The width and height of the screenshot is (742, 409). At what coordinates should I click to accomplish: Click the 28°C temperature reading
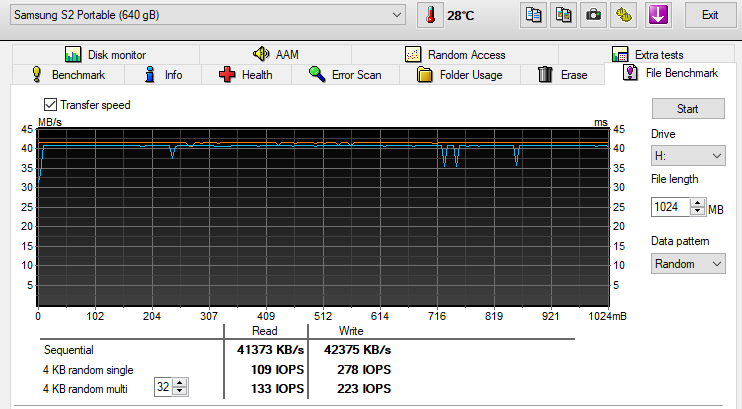pos(460,16)
